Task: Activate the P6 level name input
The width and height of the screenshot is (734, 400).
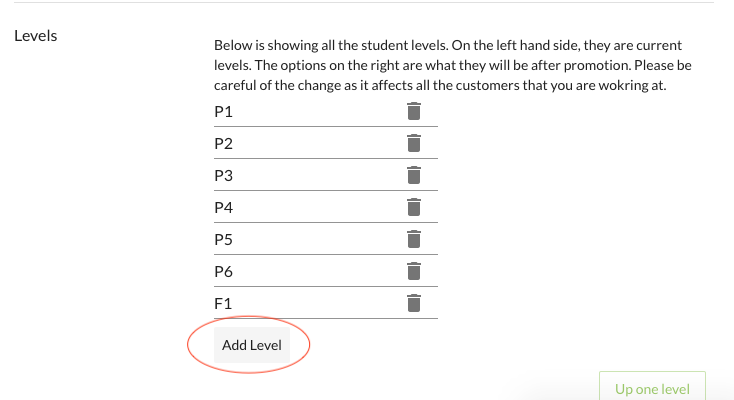Action: pyautogui.click(x=300, y=271)
